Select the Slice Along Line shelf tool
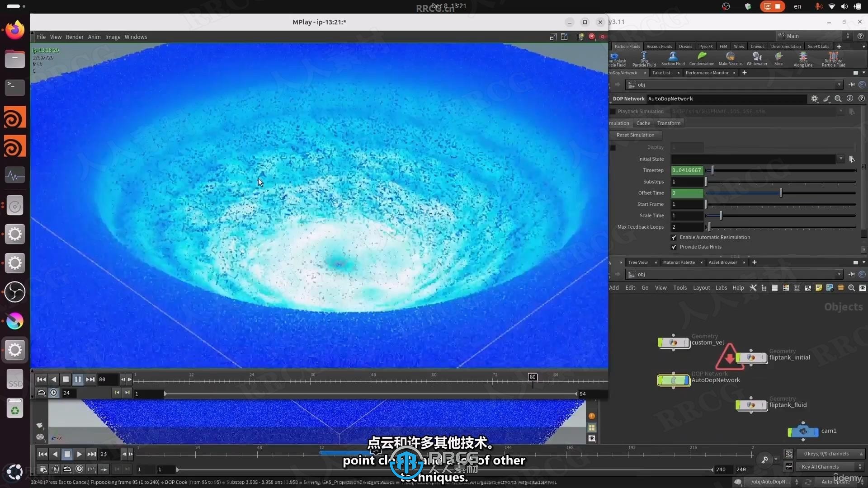Image resolution: width=868 pixels, height=488 pixels. click(803, 59)
